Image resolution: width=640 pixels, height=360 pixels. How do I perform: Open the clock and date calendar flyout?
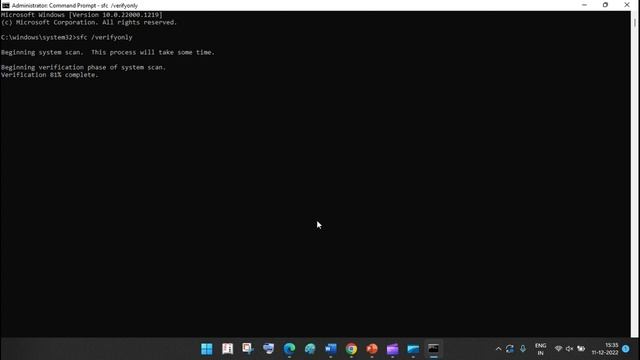[605, 349]
